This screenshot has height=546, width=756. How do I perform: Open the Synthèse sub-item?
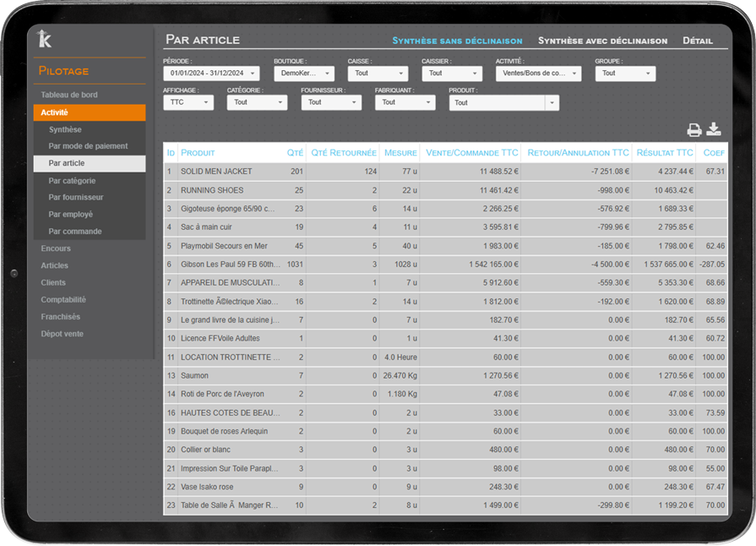[65, 130]
